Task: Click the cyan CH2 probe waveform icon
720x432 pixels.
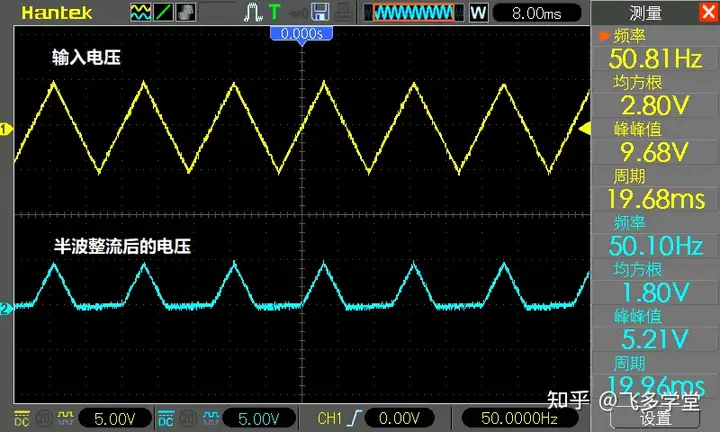Action: [x=211, y=418]
